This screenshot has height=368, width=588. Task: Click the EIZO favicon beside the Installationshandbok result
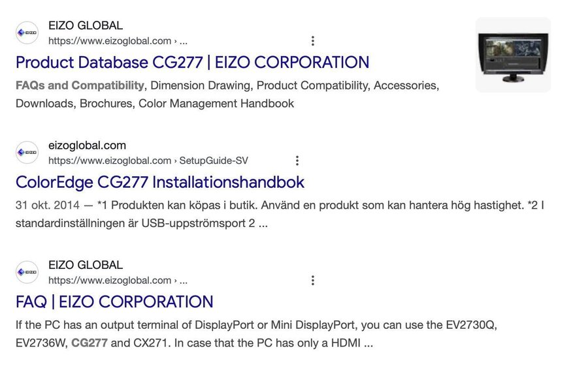tap(27, 152)
